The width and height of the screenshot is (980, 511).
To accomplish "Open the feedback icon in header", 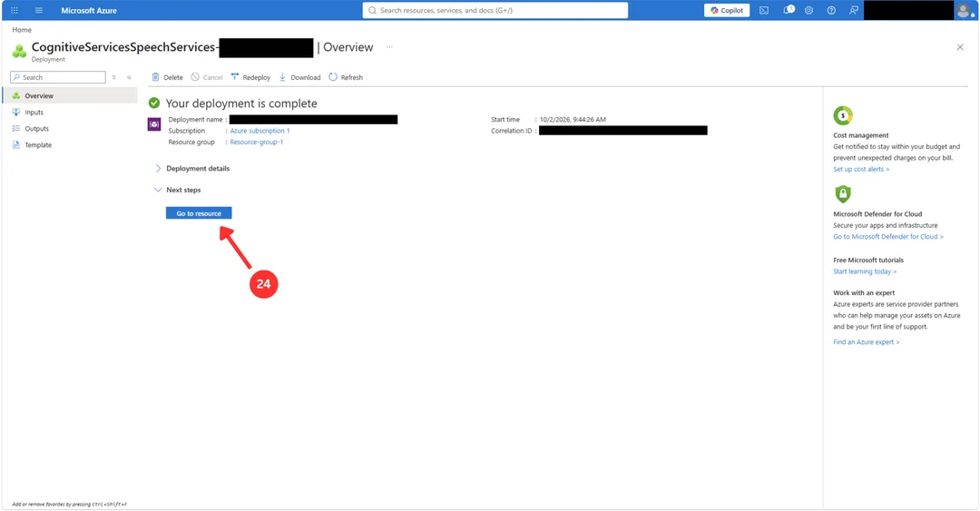I will click(x=854, y=10).
